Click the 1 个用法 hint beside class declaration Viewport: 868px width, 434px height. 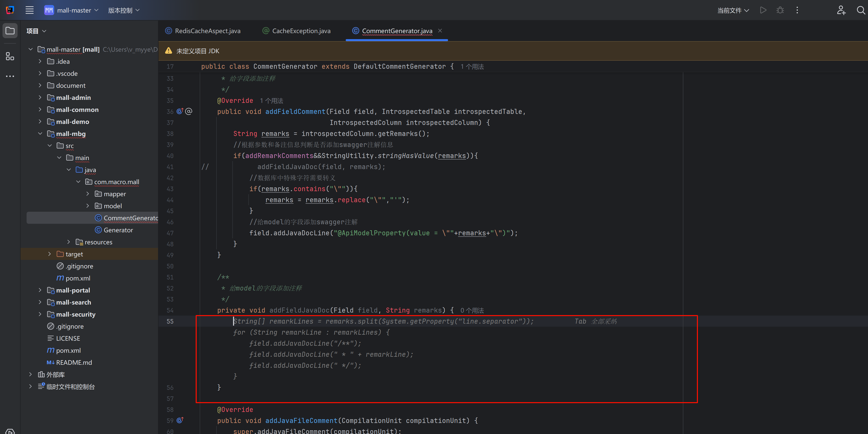point(472,67)
